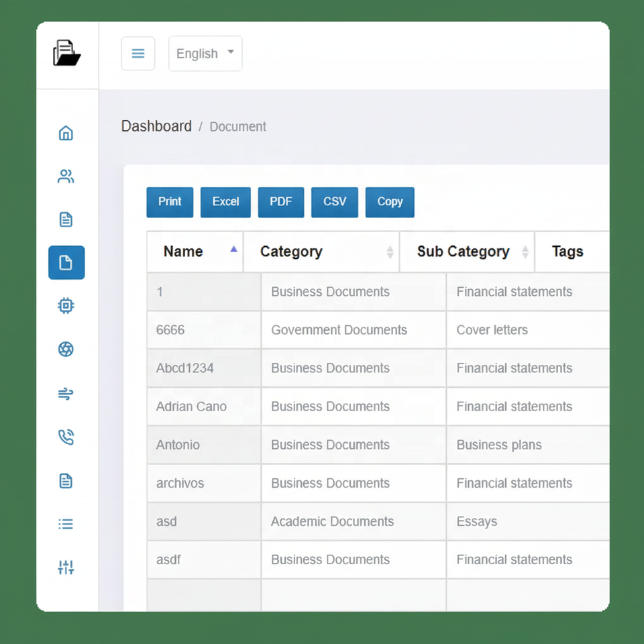Sort table by Name column
The image size is (644, 644).
tap(195, 252)
